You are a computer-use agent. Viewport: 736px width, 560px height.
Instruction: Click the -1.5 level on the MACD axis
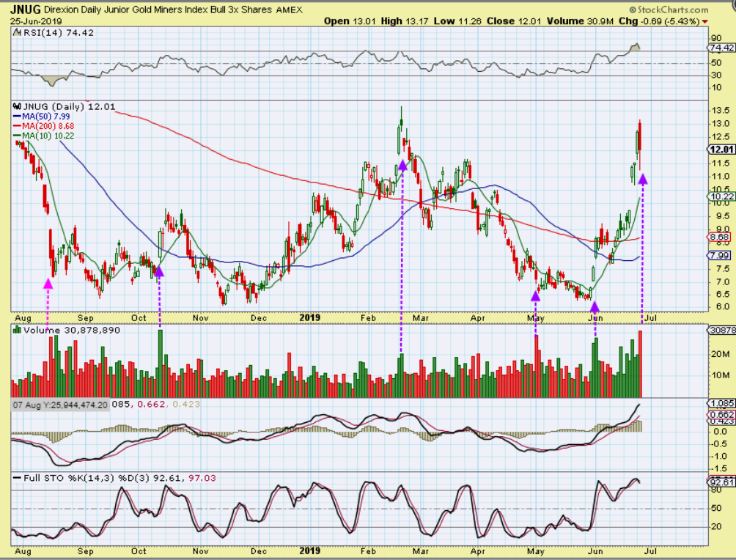coord(718,469)
